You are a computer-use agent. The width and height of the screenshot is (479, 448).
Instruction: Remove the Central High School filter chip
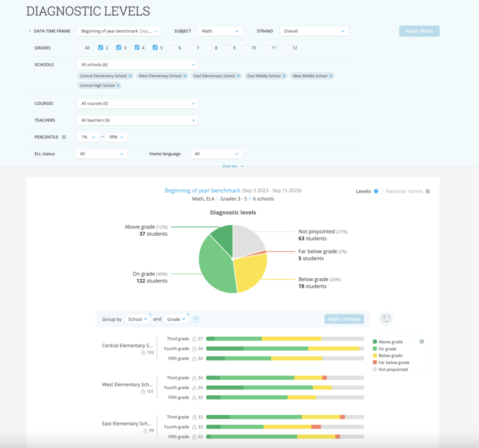(x=117, y=85)
